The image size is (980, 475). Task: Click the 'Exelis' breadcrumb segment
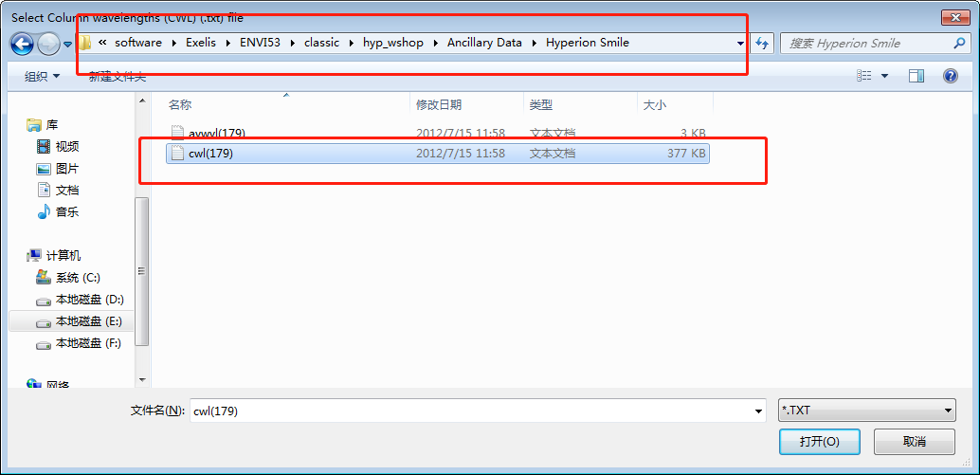(201, 43)
